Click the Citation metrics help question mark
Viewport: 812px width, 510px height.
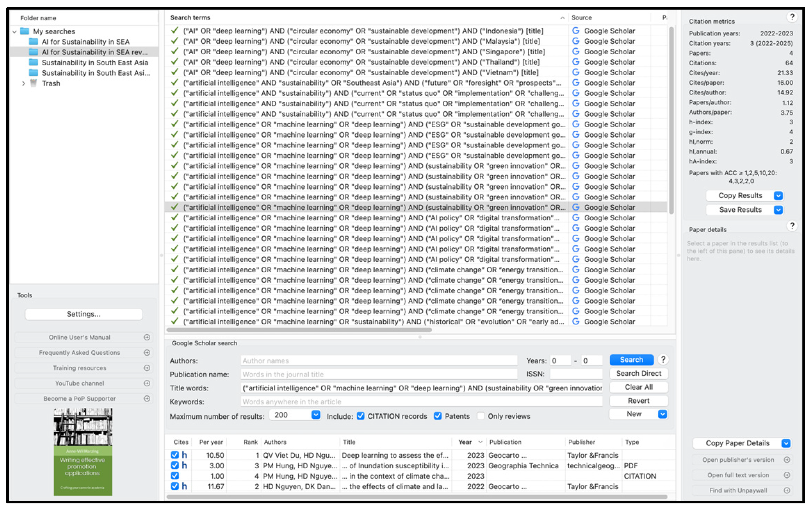(x=792, y=17)
